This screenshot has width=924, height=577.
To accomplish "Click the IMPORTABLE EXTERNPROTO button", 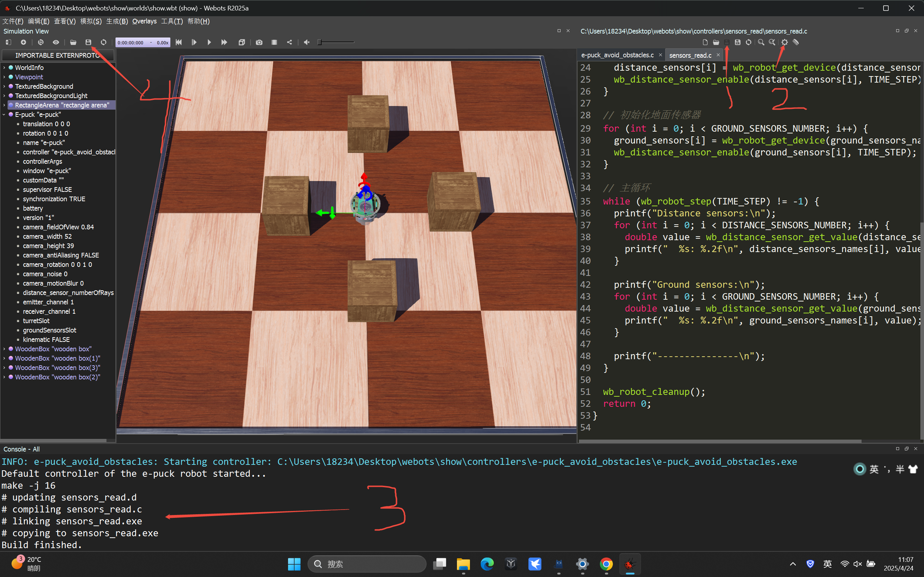I will (x=58, y=55).
